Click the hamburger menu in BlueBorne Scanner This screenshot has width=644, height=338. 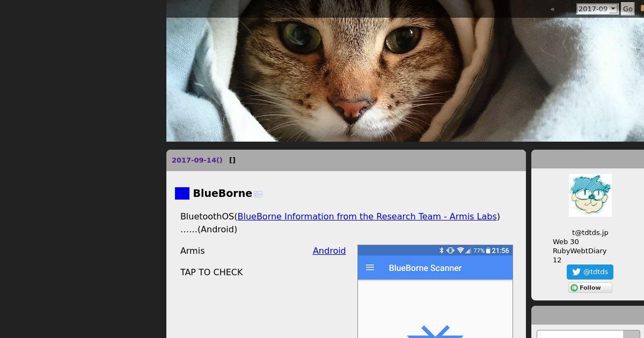coord(370,267)
